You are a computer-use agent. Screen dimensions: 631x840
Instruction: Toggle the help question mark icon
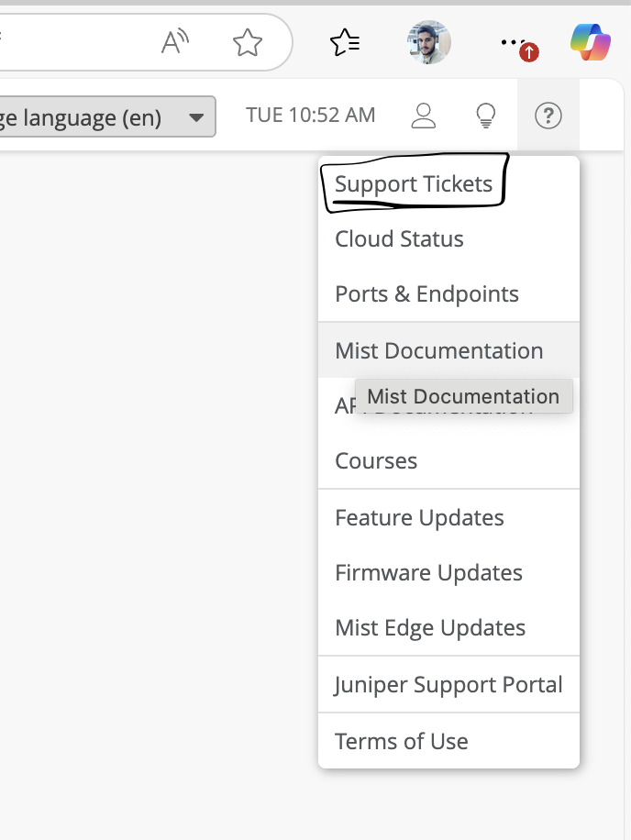pos(548,116)
